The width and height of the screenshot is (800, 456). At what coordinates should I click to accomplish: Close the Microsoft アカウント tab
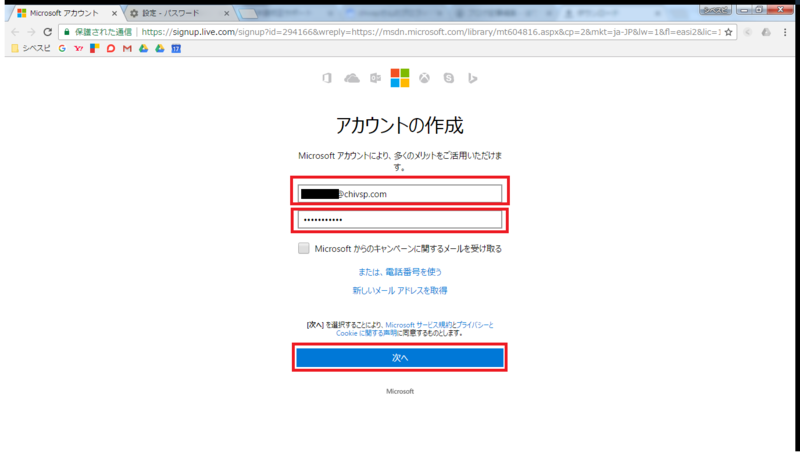[x=114, y=13]
